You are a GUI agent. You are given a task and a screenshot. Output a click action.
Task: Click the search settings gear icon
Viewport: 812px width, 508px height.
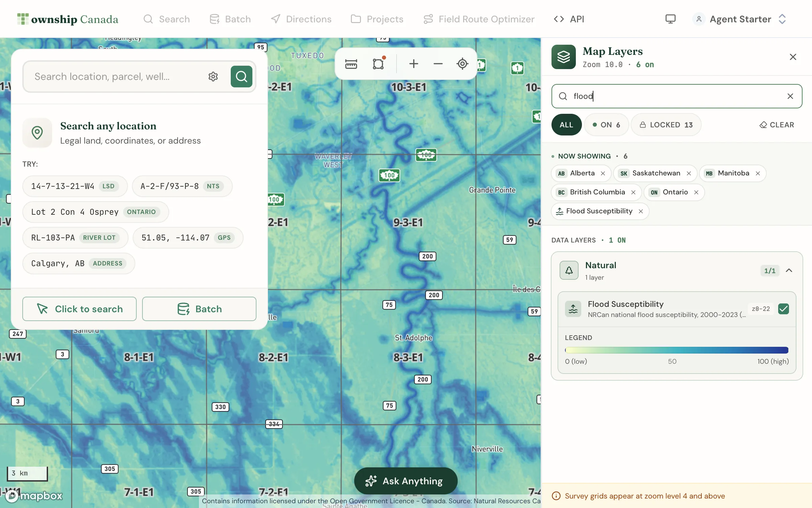coord(213,77)
